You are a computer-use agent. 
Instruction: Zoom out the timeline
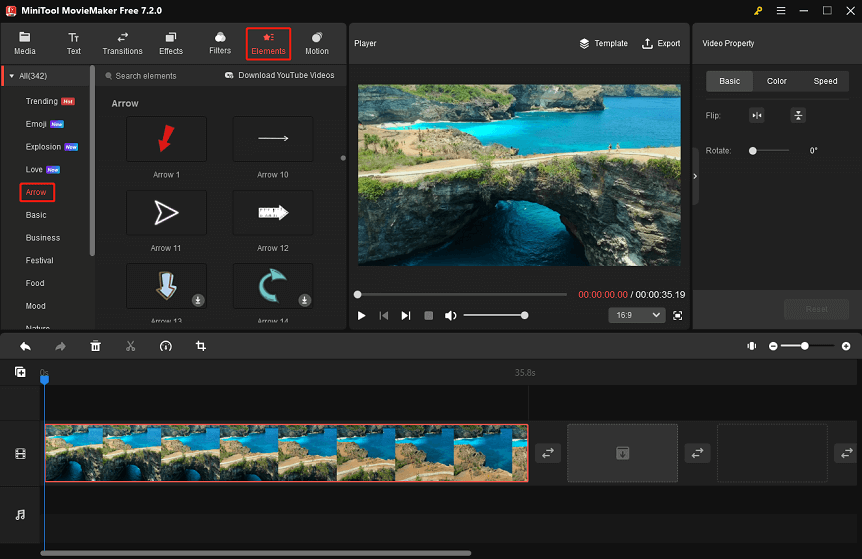(773, 346)
